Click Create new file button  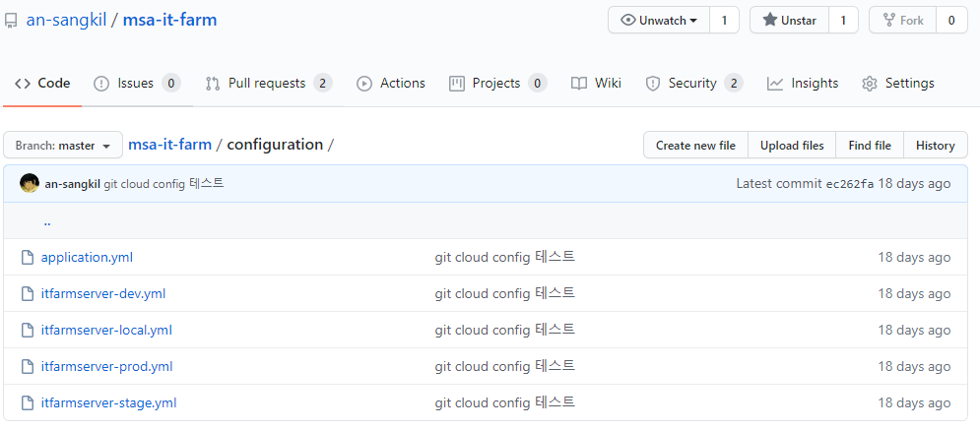[695, 146]
